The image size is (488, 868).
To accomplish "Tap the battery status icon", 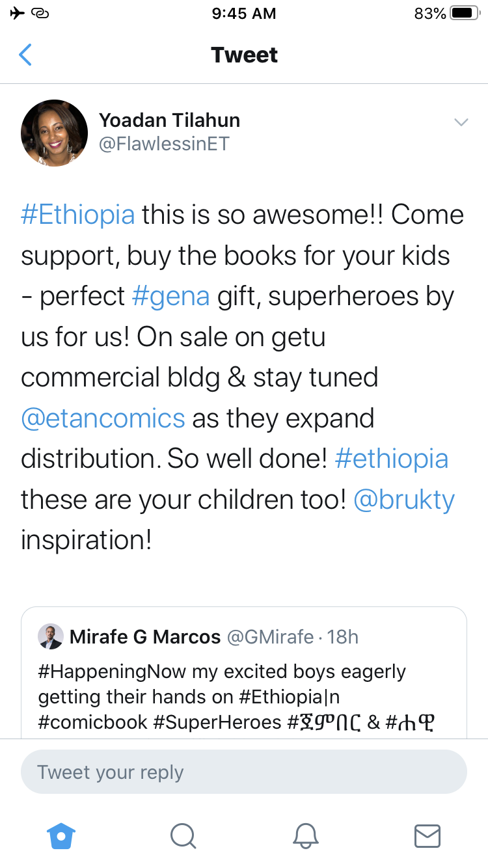I will pyautogui.click(x=465, y=14).
